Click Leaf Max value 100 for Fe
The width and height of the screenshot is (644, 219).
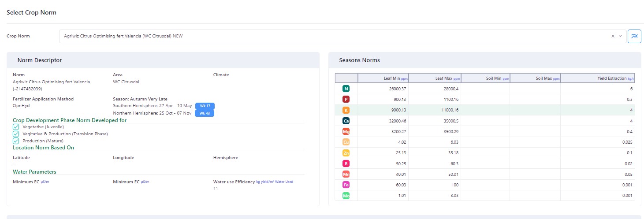point(455,185)
